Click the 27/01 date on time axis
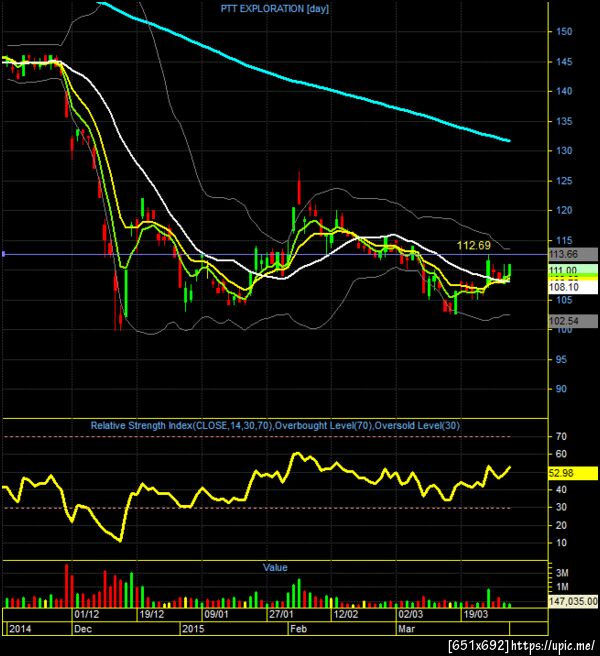This screenshot has height=656, width=600. (x=281, y=614)
